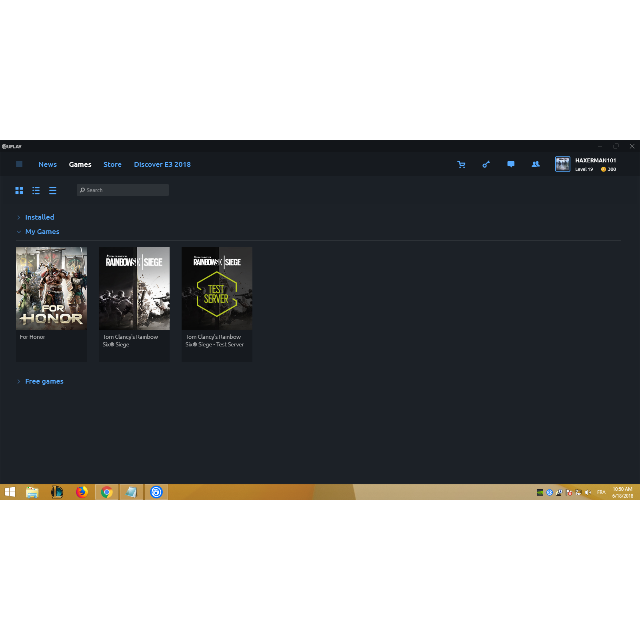Open the For Honor cover art

click(51, 288)
